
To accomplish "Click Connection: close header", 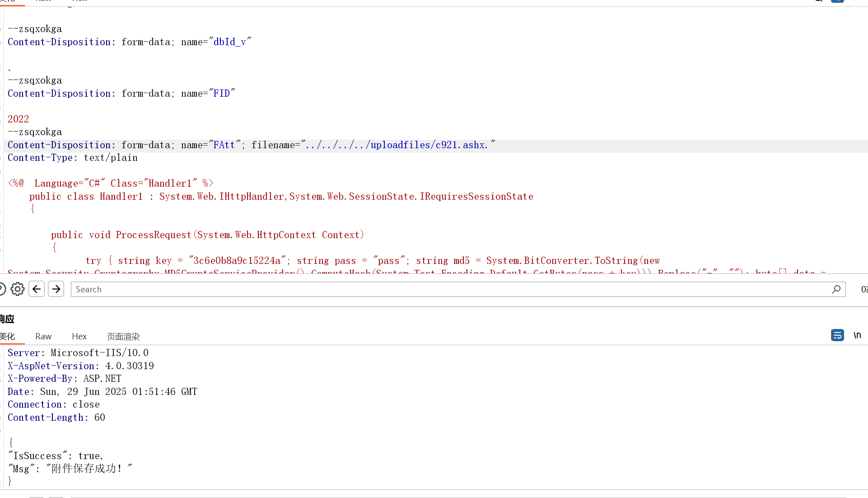I will (54, 404).
